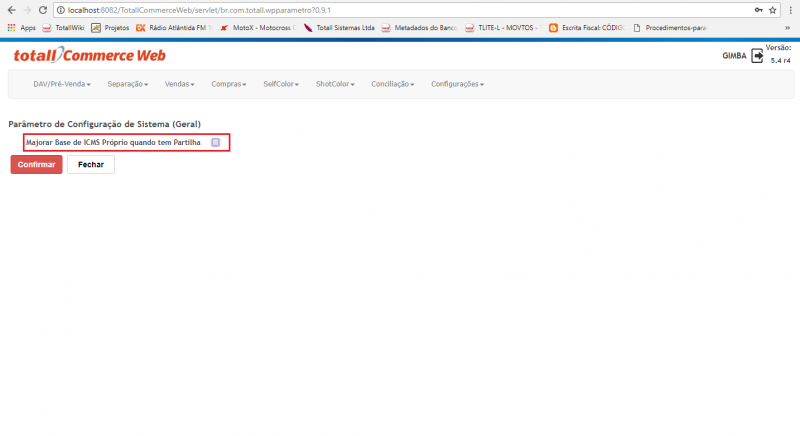Bookmark this page with the star icon

[x=772, y=9]
